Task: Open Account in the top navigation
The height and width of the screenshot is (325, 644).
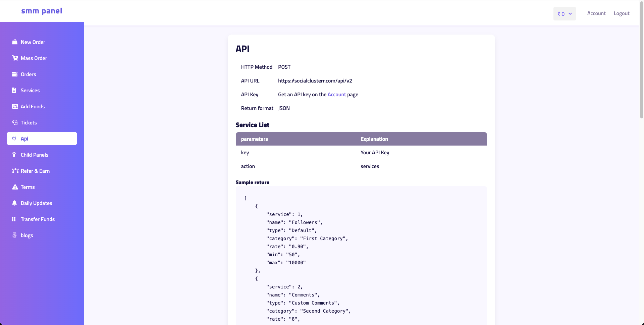Action: [x=596, y=13]
